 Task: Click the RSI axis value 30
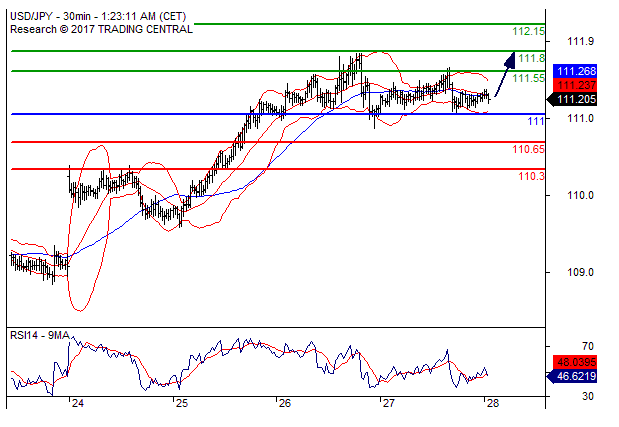point(588,396)
